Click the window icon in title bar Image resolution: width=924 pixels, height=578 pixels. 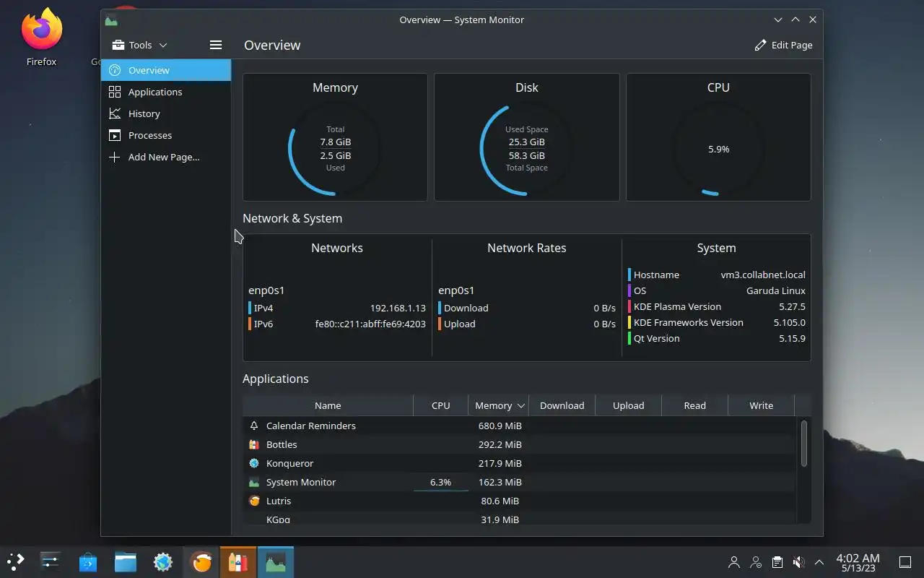point(110,20)
